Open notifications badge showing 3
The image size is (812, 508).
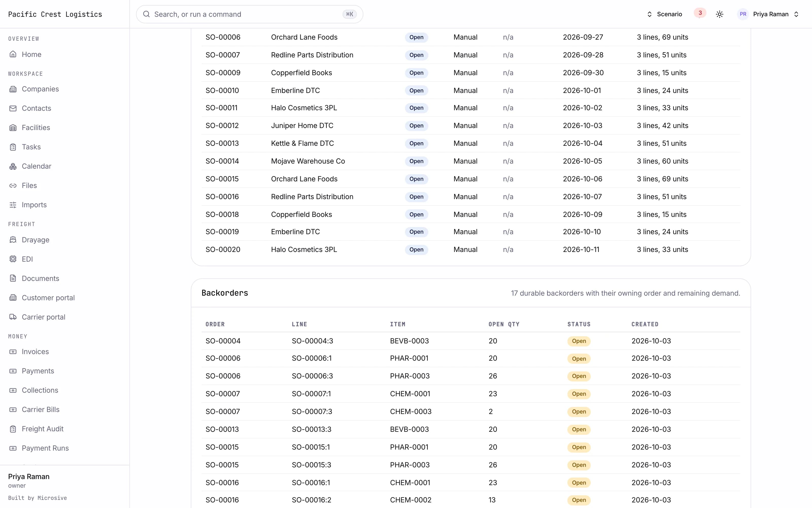700,13
